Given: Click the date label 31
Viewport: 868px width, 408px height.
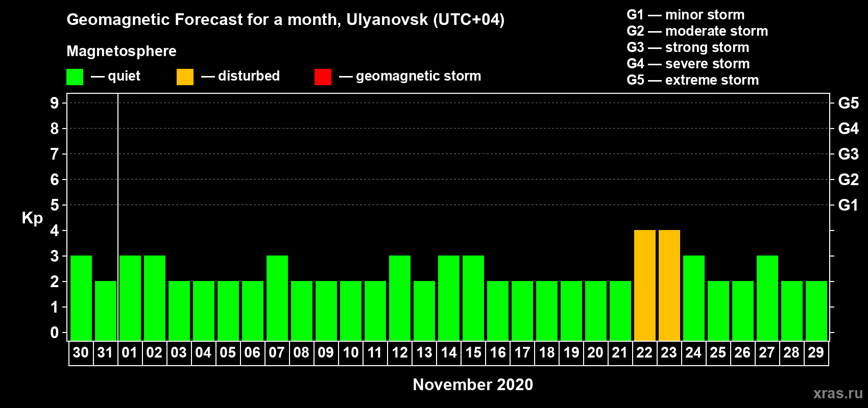Looking at the screenshot, I should (x=105, y=352).
